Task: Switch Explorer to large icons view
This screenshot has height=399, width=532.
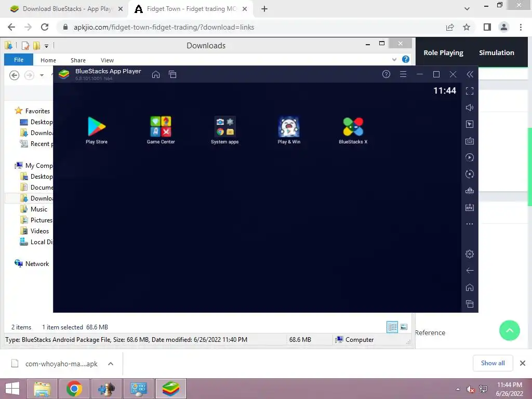Action: [404, 327]
